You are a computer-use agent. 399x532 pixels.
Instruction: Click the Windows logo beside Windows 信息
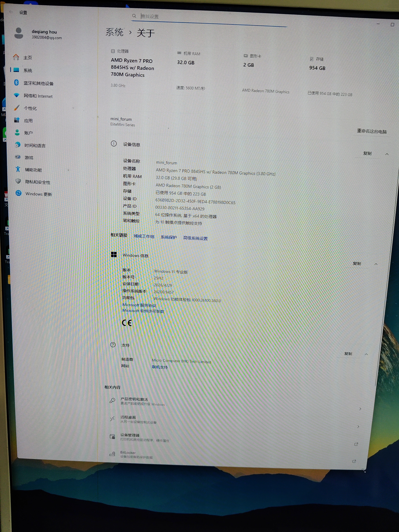[x=114, y=254]
